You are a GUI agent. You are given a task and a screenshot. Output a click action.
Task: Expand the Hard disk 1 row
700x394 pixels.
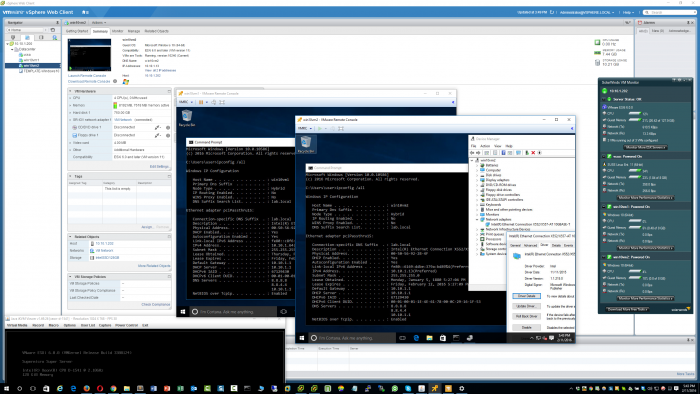(x=71, y=112)
